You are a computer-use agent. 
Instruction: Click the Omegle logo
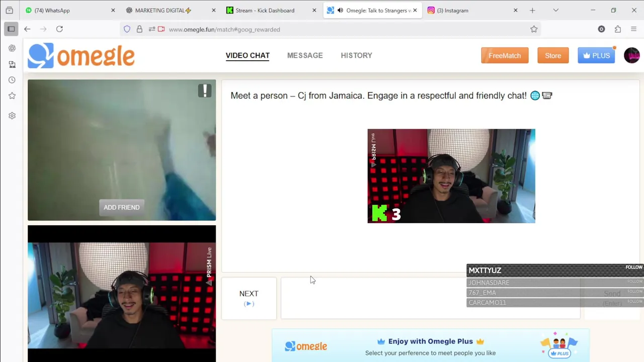pos(81,55)
